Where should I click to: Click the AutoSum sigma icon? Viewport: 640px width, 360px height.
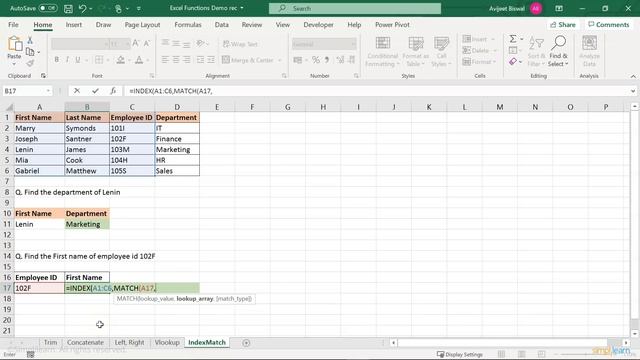point(513,39)
